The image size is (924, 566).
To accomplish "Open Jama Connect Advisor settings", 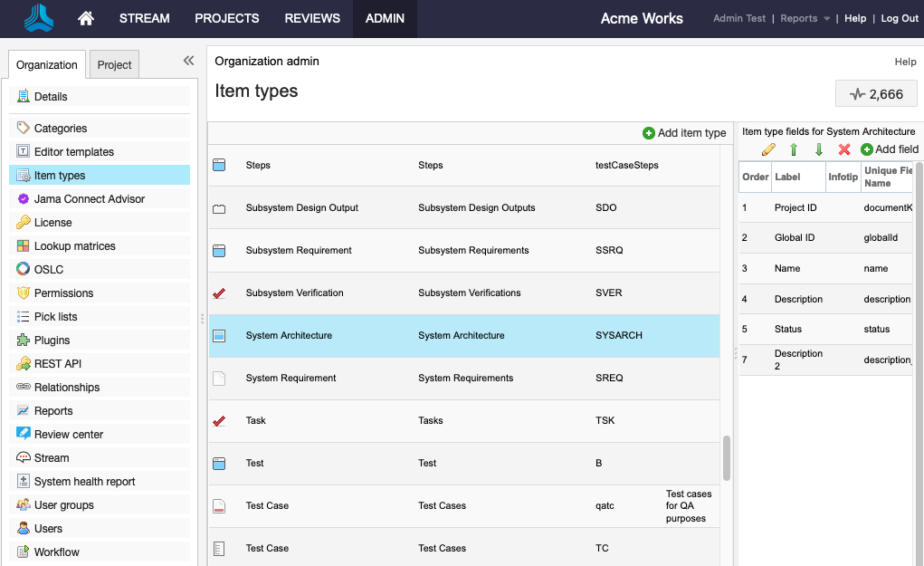I will coord(89,199).
